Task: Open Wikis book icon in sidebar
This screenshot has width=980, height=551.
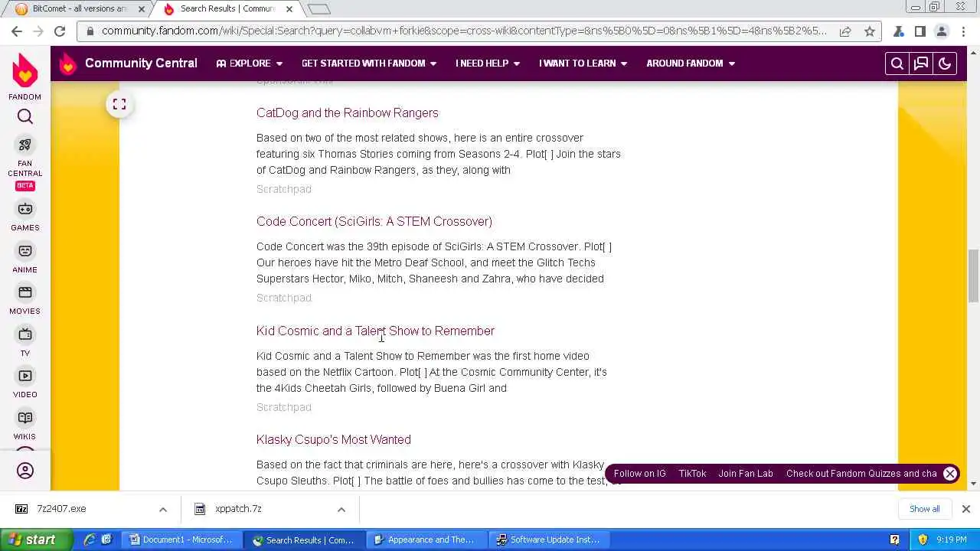Action: 25,418
